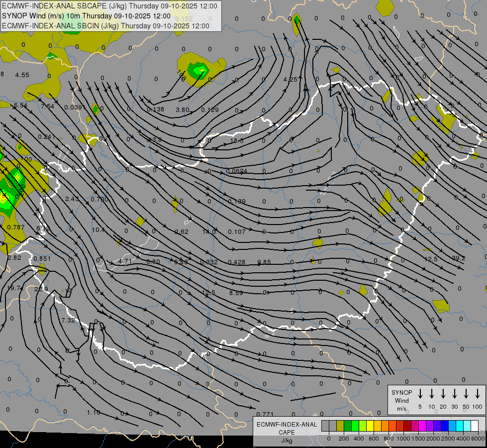Pick the dark red 1000 J/kg legend swatch
Image resolution: width=487 pixels, height=448 pixels.
[x=407, y=426]
